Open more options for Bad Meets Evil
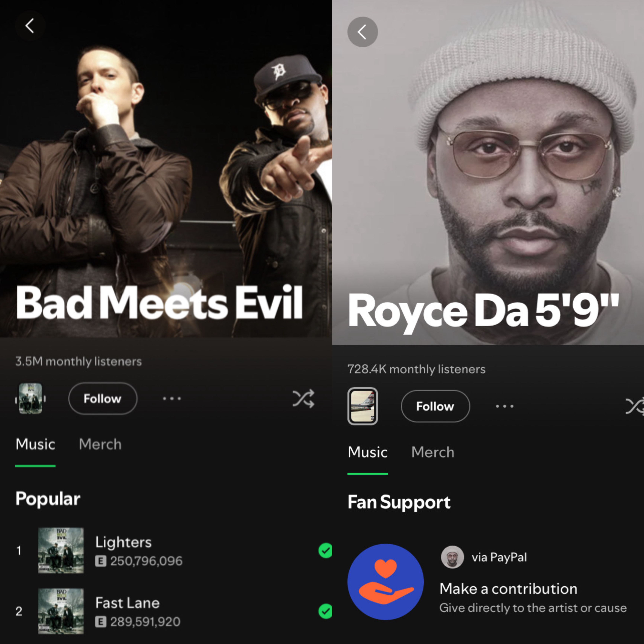The height and width of the screenshot is (644, 644). pyautogui.click(x=172, y=399)
